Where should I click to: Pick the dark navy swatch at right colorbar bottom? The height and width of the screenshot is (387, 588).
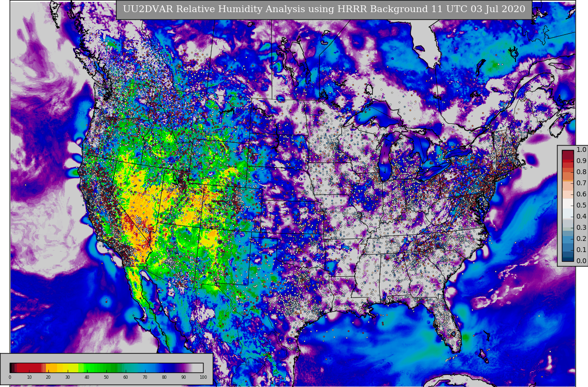coord(568,259)
